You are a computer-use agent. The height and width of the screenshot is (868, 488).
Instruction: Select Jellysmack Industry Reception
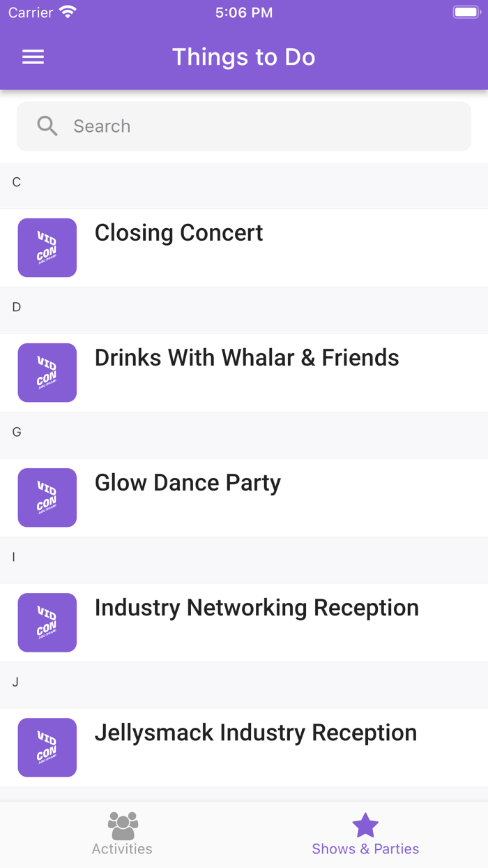click(x=255, y=733)
